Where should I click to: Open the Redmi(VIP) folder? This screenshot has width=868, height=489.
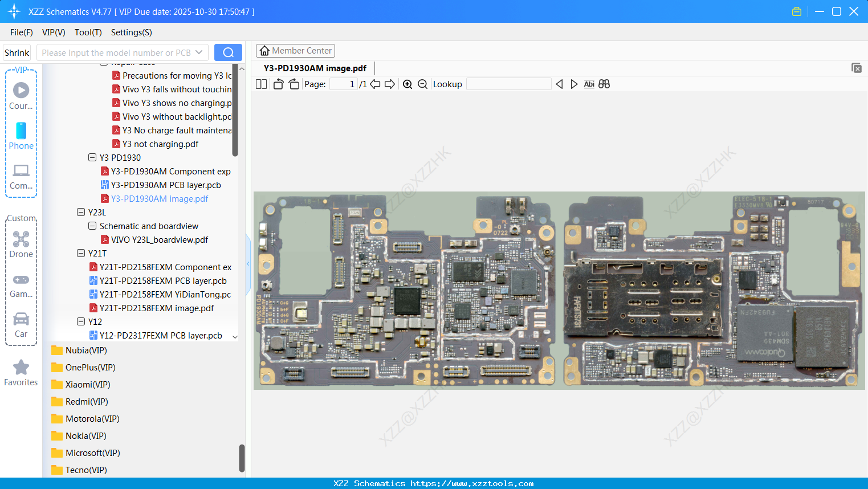(x=80, y=402)
